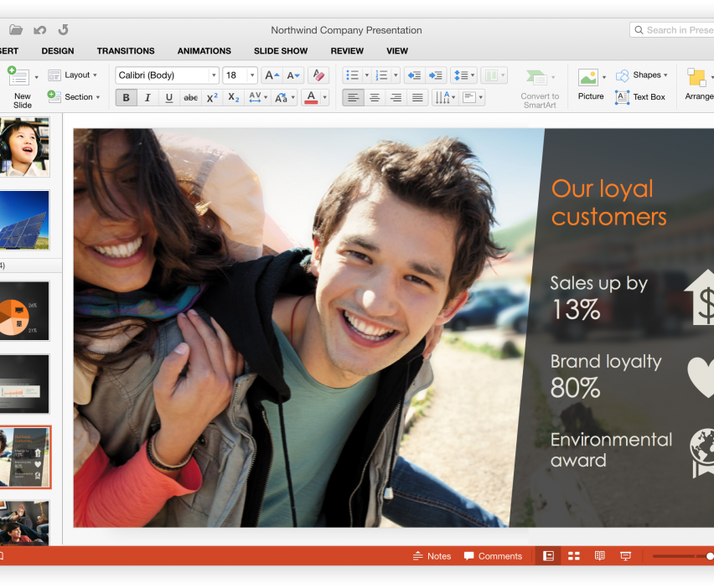Viewport: 714px width, 588px height.
Task: Start slide show from the status bar icon
Action: [x=625, y=556]
